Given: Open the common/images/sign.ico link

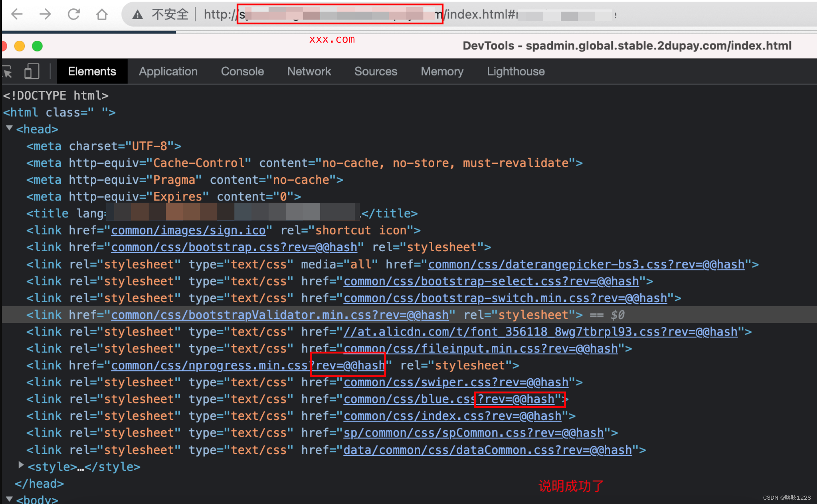Looking at the screenshot, I should click(188, 231).
